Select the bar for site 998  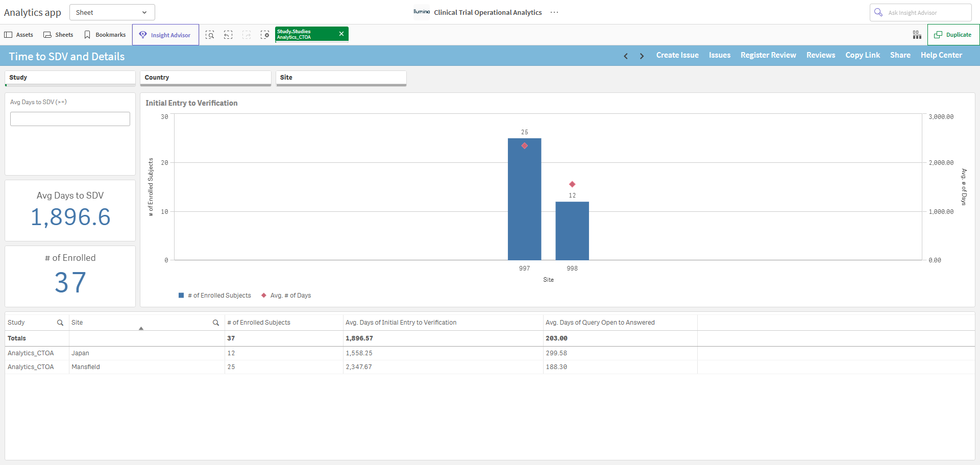(572, 231)
